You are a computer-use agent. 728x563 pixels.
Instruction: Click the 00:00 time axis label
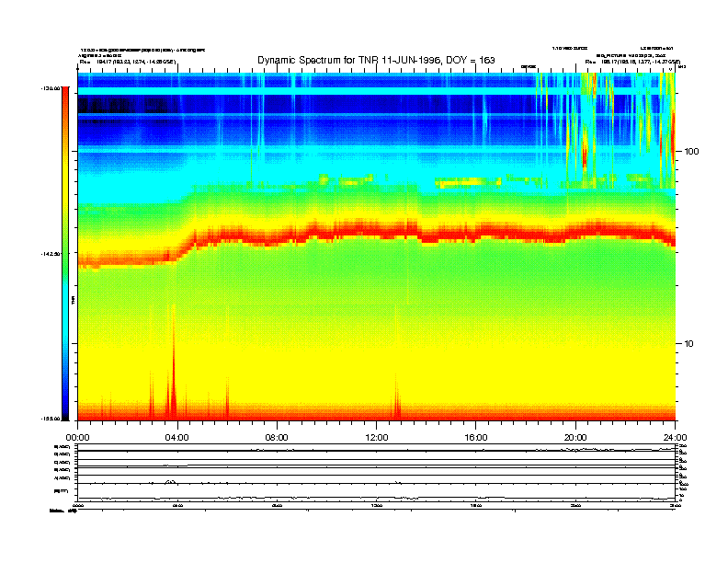77,437
